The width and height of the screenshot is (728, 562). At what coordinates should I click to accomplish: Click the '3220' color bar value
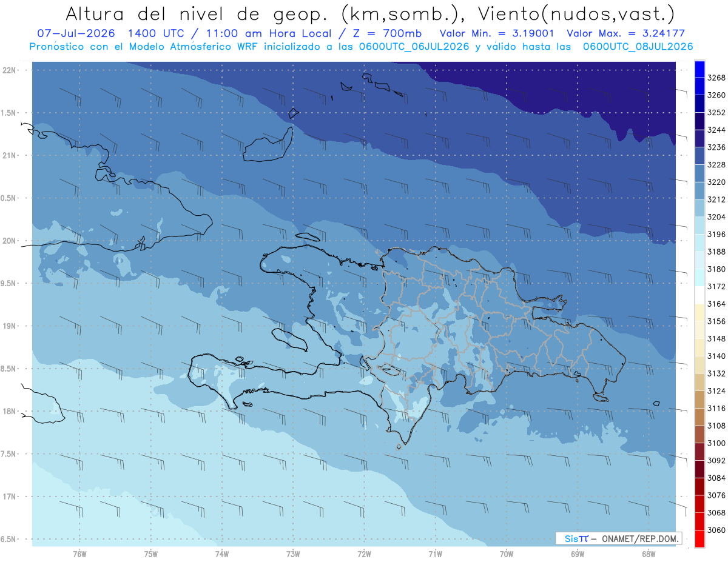tap(716, 182)
